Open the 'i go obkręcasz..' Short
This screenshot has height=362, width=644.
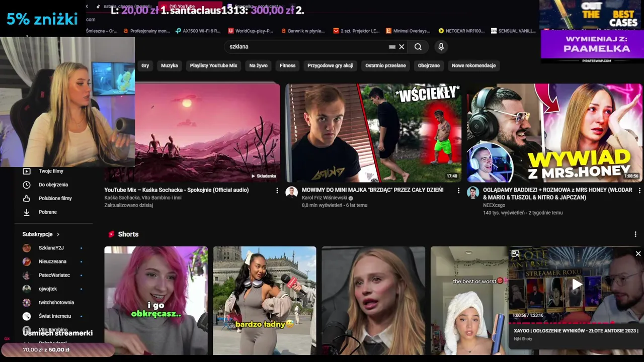pyautogui.click(x=155, y=301)
